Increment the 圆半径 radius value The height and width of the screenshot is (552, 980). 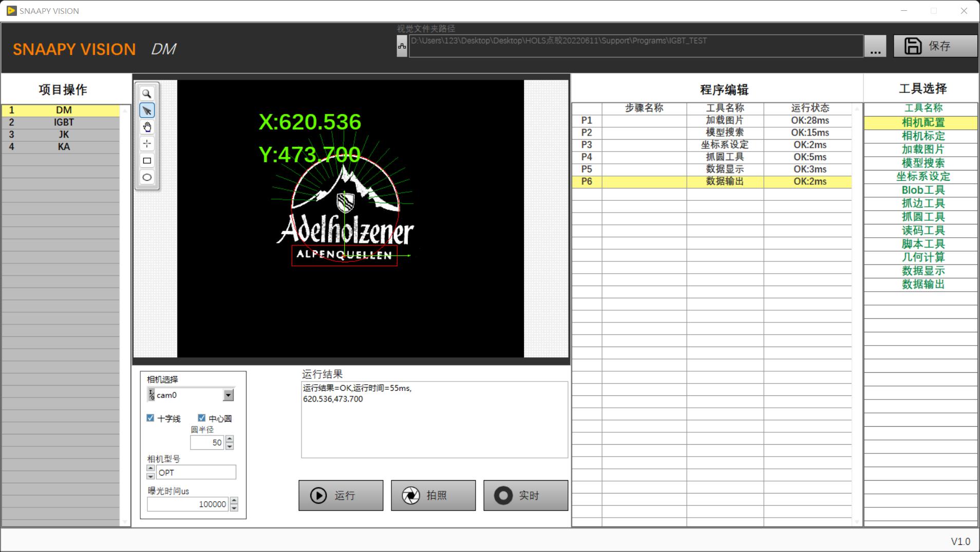click(230, 439)
